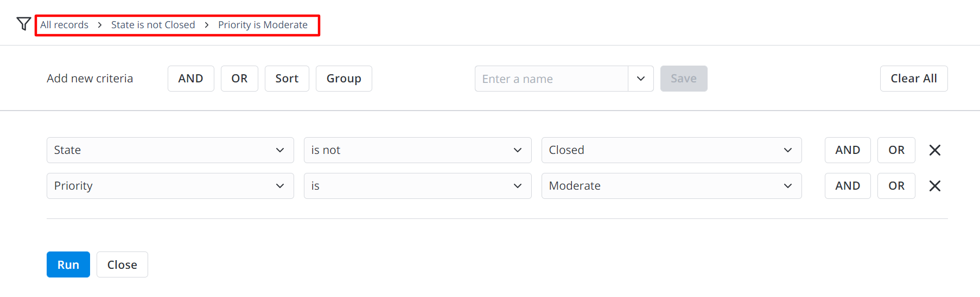Run the filter
The height and width of the screenshot is (297, 980).
point(68,264)
